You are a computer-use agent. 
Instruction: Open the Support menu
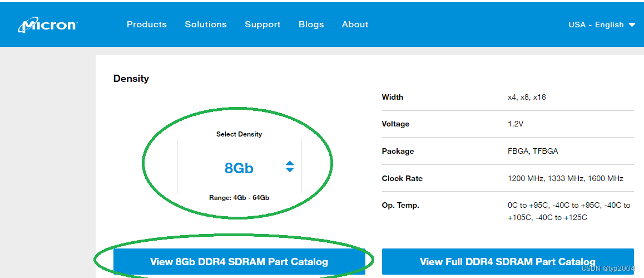point(262,25)
